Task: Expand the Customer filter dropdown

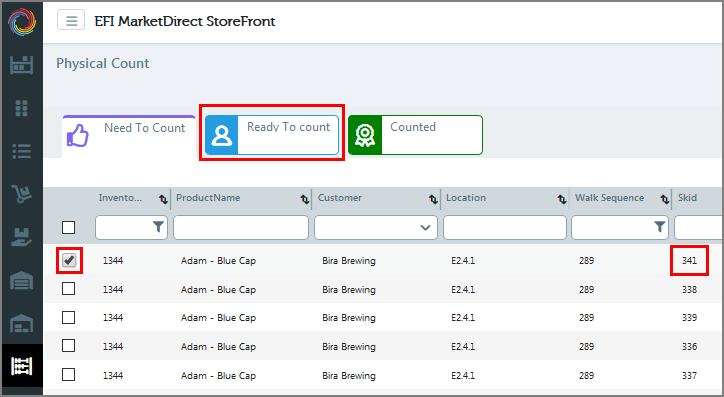Action: click(425, 228)
